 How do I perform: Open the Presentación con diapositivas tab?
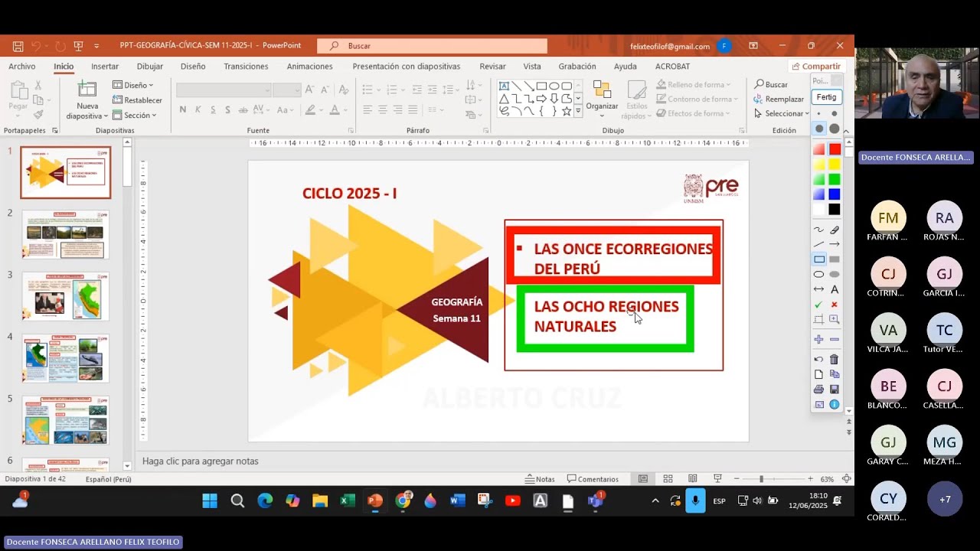click(406, 67)
